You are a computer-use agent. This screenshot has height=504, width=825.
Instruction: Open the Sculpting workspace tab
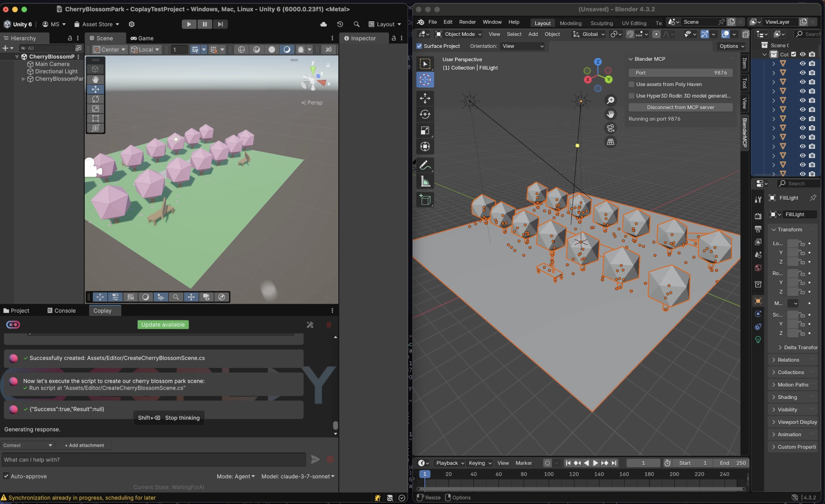(x=601, y=23)
